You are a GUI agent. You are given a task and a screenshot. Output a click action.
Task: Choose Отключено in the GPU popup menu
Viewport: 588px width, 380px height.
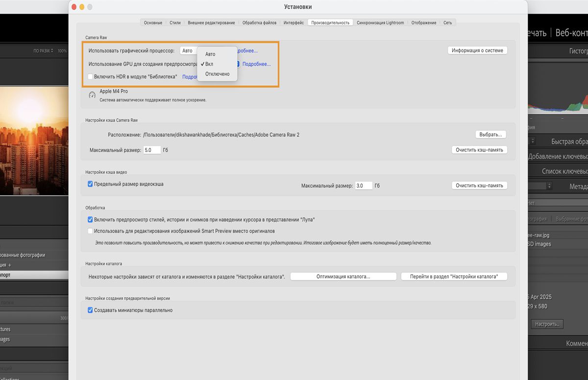click(217, 74)
